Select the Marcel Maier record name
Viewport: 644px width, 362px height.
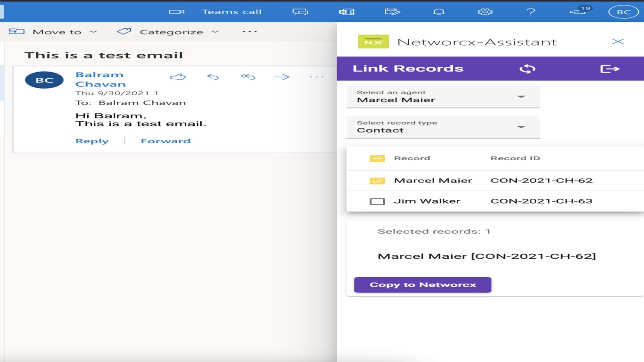433,181
